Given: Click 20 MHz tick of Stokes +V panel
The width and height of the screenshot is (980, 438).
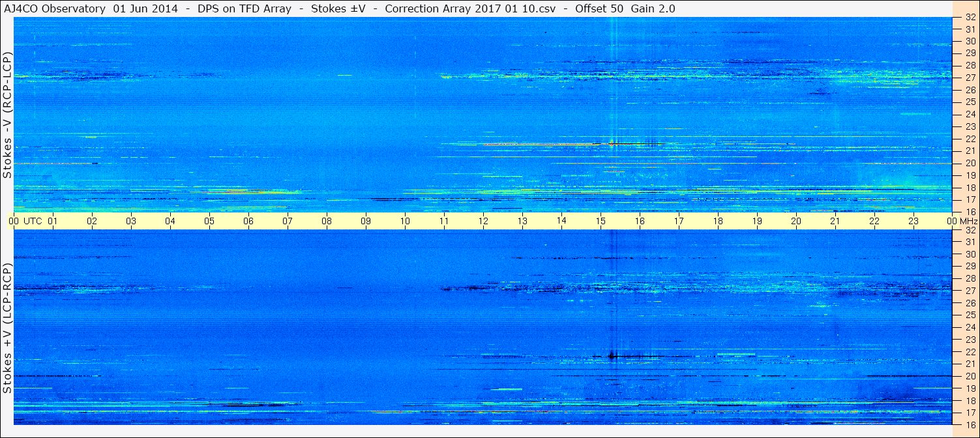Looking at the screenshot, I should tap(970, 376).
